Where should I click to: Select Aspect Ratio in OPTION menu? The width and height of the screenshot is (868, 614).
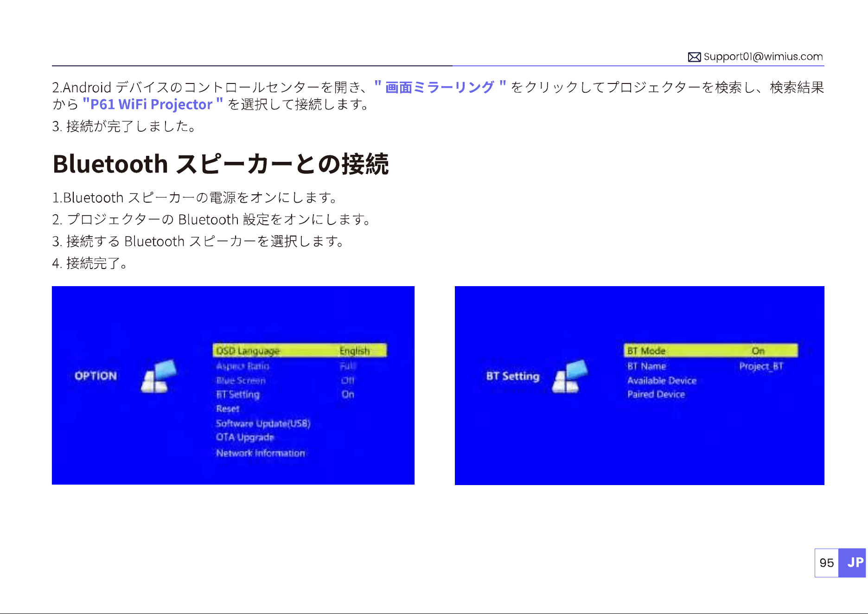pos(243,366)
